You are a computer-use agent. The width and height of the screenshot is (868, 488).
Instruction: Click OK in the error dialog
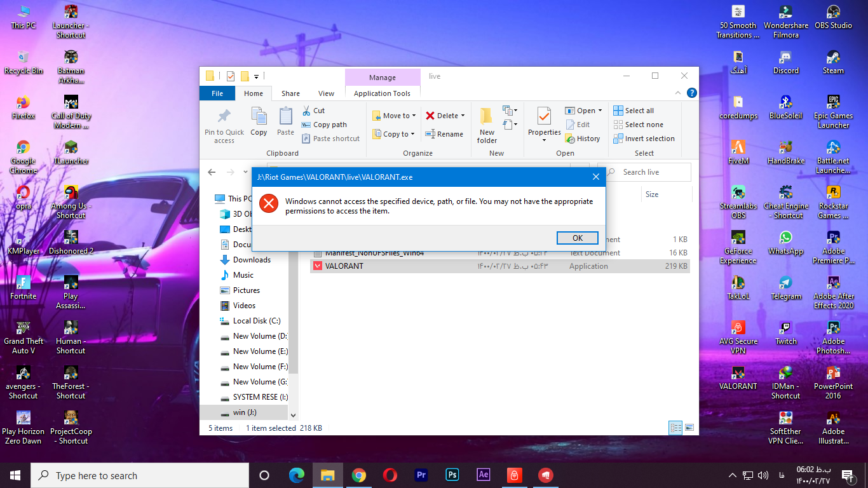pyautogui.click(x=577, y=238)
